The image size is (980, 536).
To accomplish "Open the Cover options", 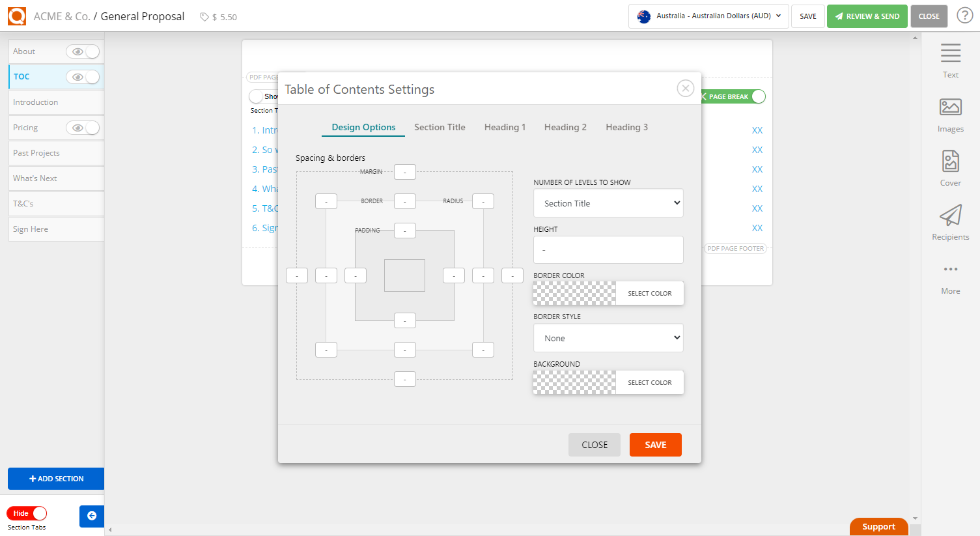I will pos(950,167).
